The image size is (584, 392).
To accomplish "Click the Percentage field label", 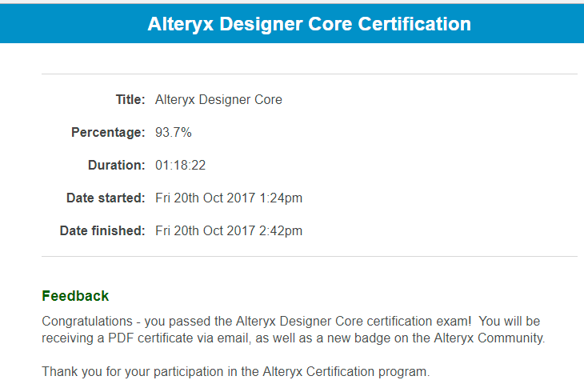I will coord(108,132).
